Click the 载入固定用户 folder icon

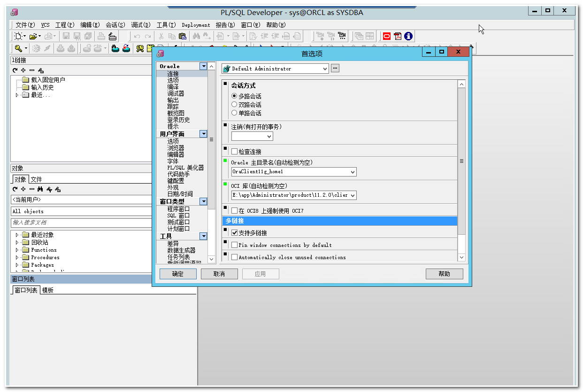coord(25,80)
